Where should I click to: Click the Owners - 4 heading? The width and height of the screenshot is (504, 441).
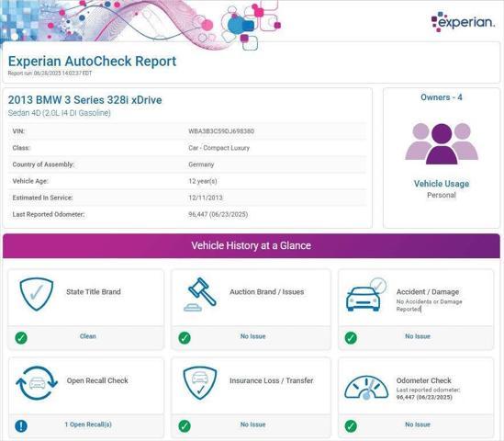(x=442, y=97)
